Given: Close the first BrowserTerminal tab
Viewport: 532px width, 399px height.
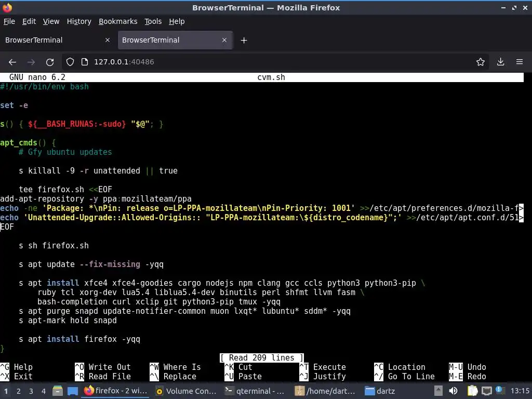Looking at the screenshot, I should 108,40.
